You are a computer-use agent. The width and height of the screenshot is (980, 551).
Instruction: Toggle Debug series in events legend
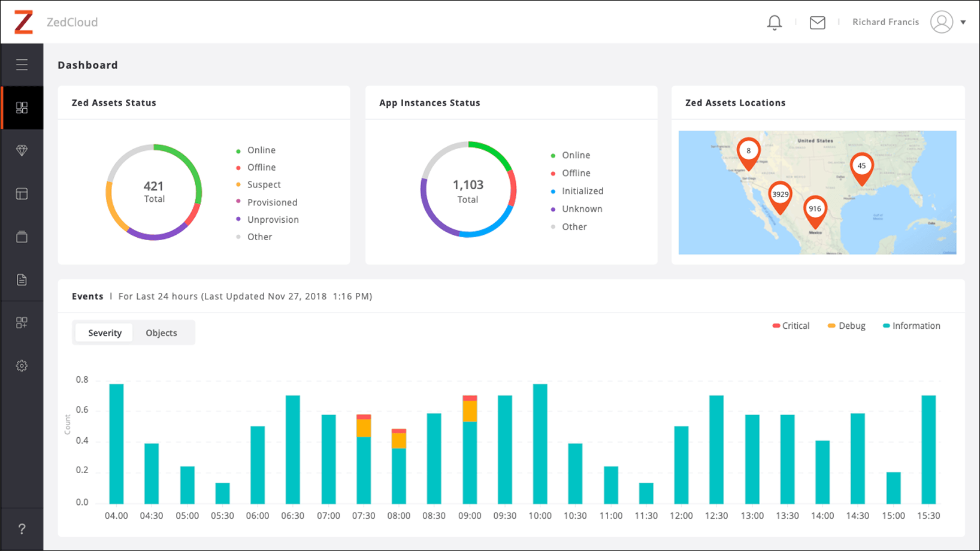(x=846, y=326)
